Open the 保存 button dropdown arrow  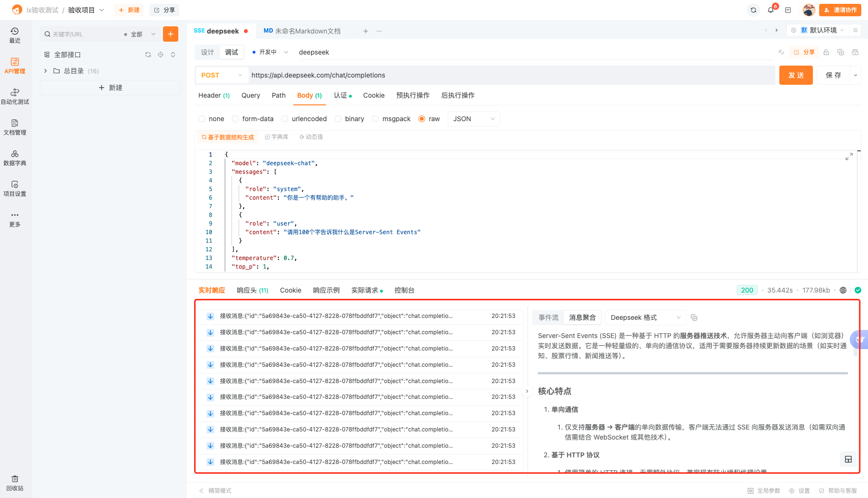(x=856, y=75)
